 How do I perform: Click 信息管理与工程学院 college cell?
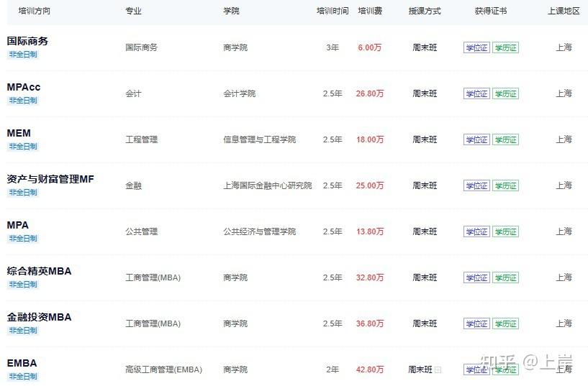click(260, 139)
